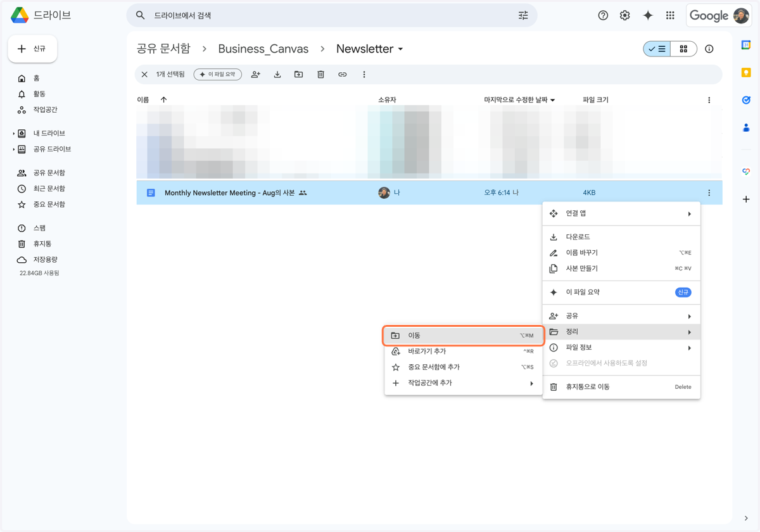Hide side panel chevron at bottom right
This screenshot has height=532, width=760.
(746, 518)
